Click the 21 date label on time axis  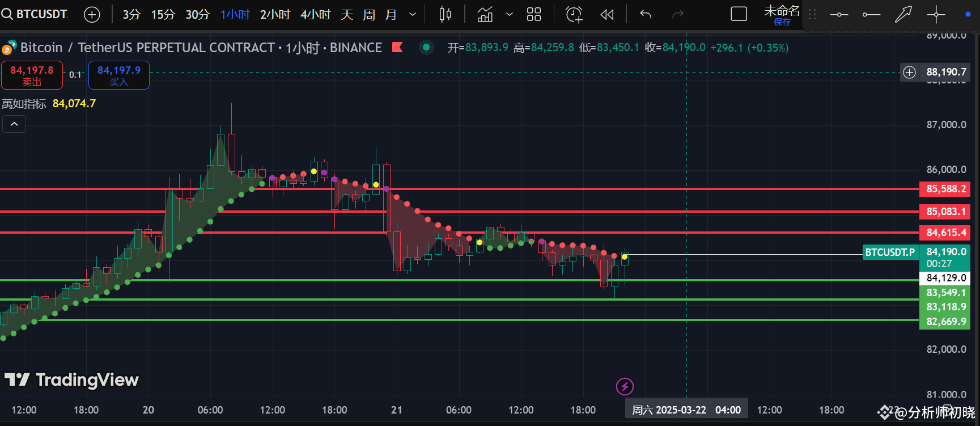[x=397, y=410]
